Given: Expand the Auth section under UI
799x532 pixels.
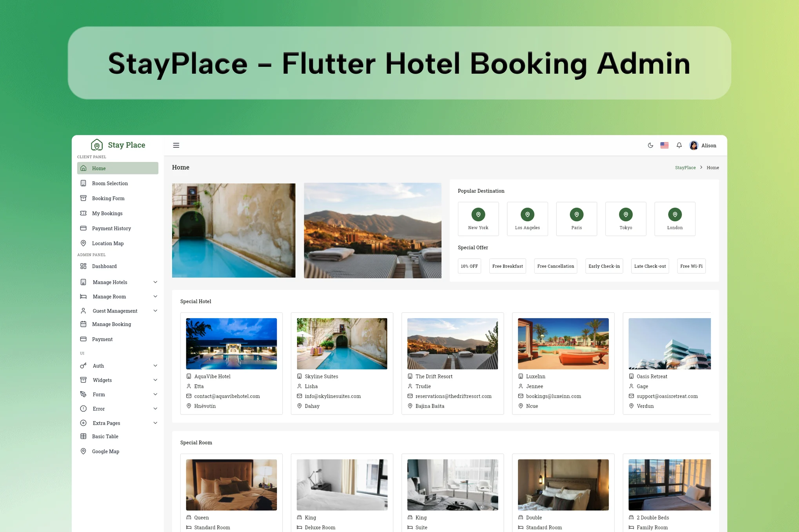Looking at the screenshot, I should [98, 366].
